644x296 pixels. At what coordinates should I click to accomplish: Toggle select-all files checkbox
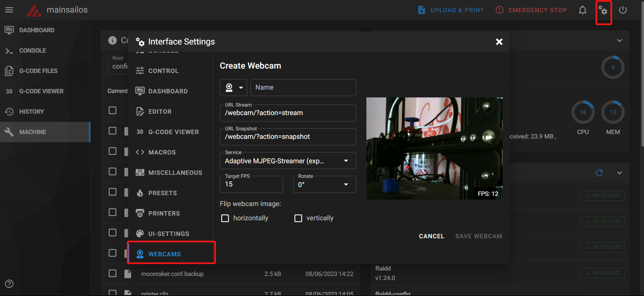pyautogui.click(x=113, y=111)
